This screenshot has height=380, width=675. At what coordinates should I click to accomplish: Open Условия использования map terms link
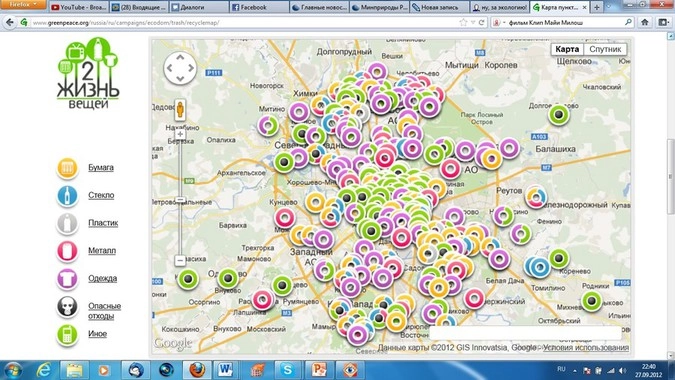pos(585,347)
